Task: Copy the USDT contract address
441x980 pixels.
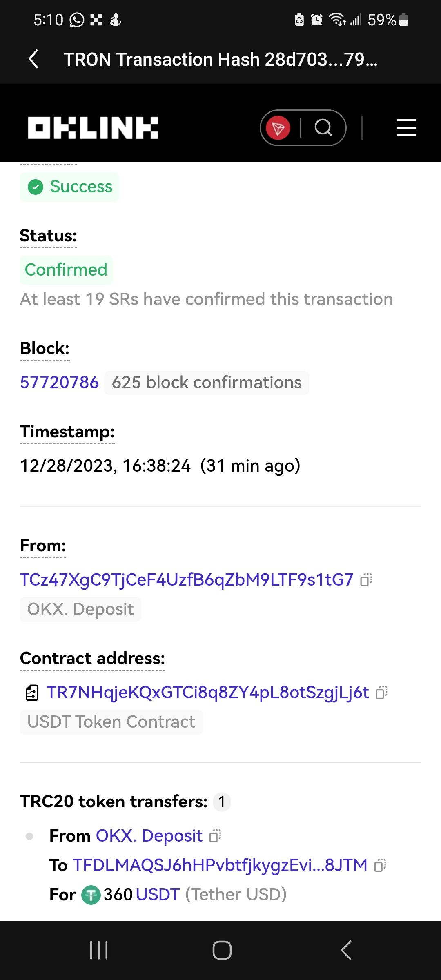Action: 381,693
